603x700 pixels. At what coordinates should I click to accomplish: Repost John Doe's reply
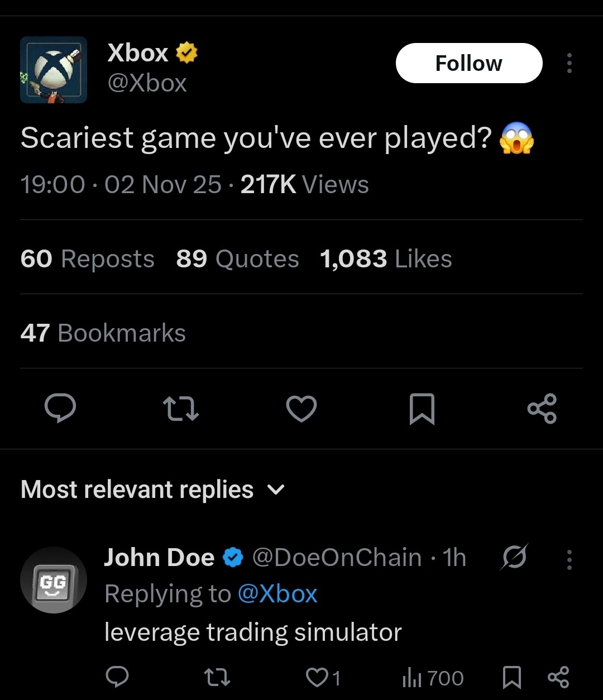pyautogui.click(x=217, y=677)
